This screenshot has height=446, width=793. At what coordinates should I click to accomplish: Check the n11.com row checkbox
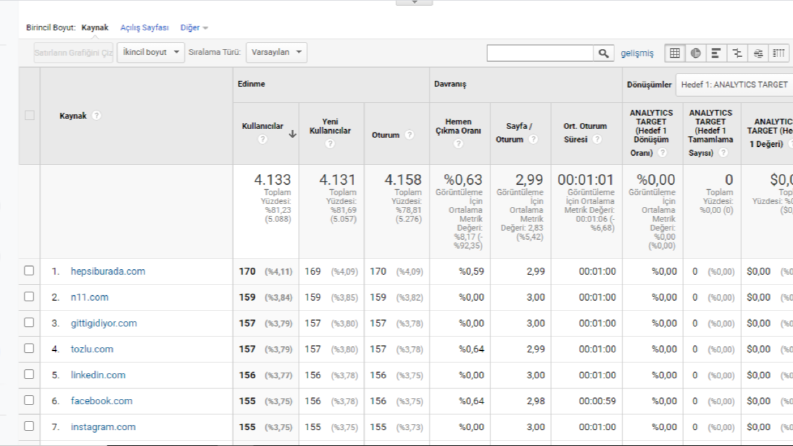[x=29, y=296]
